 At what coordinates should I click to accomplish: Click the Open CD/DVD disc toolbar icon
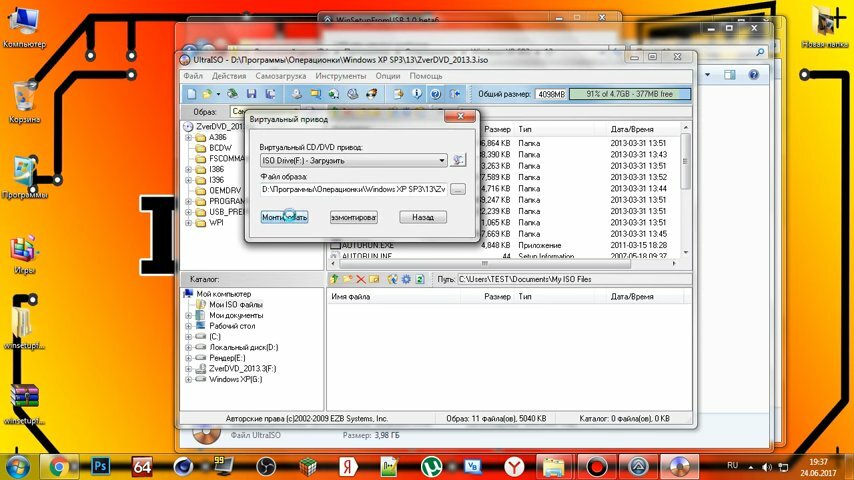(x=233, y=94)
